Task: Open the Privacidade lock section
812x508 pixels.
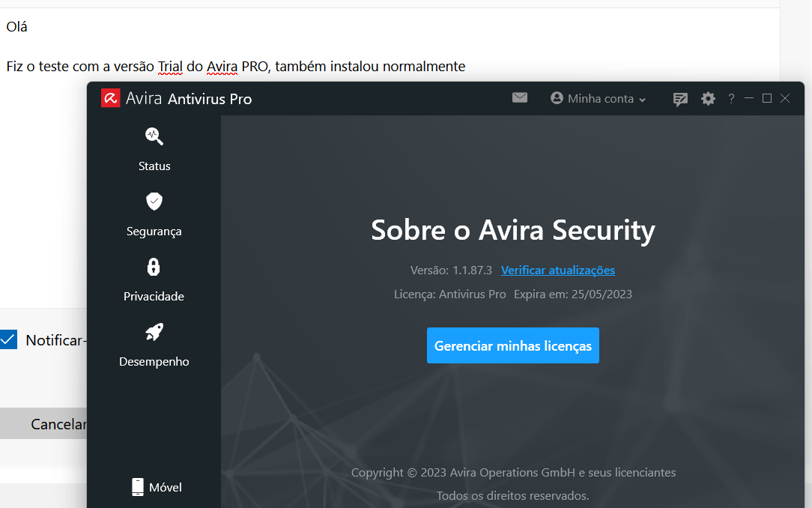Action: [x=154, y=267]
